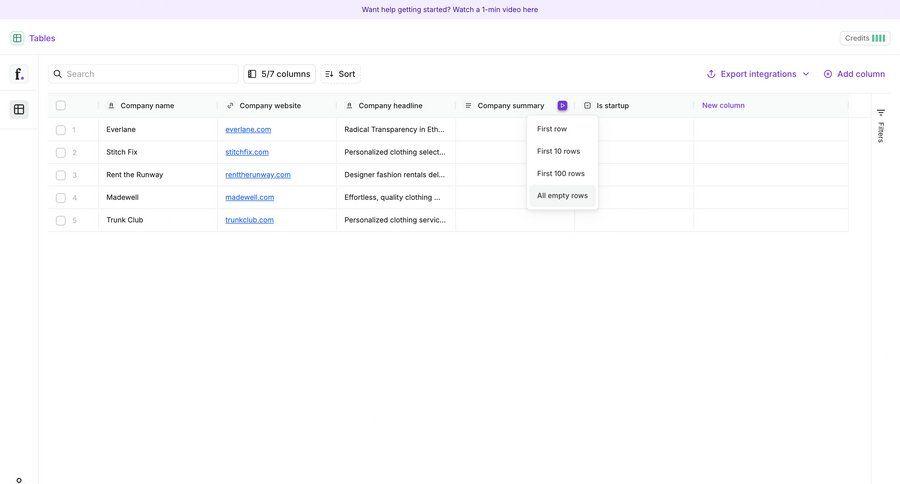Open the 5/7 columns visibility selector
Image resolution: width=900 pixels, height=484 pixels.
(x=279, y=74)
